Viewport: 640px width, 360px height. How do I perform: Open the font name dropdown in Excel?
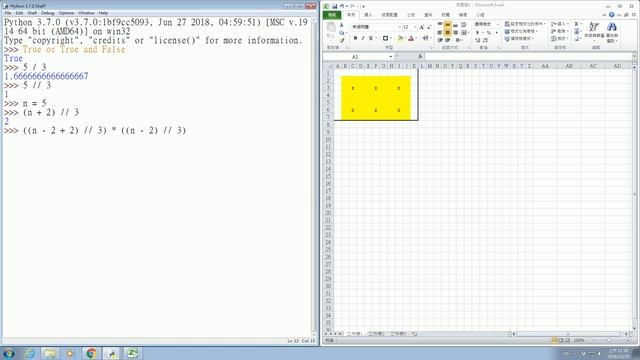tap(400, 27)
